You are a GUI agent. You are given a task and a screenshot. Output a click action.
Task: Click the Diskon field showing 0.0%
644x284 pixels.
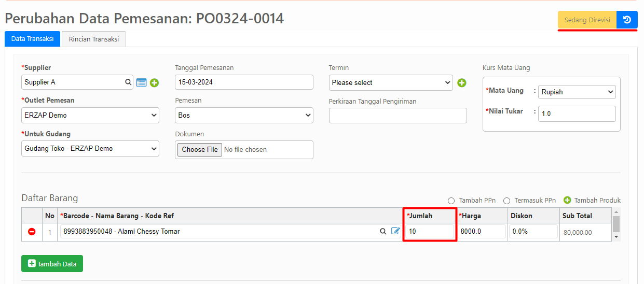pyautogui.click(x=533, y=231)
